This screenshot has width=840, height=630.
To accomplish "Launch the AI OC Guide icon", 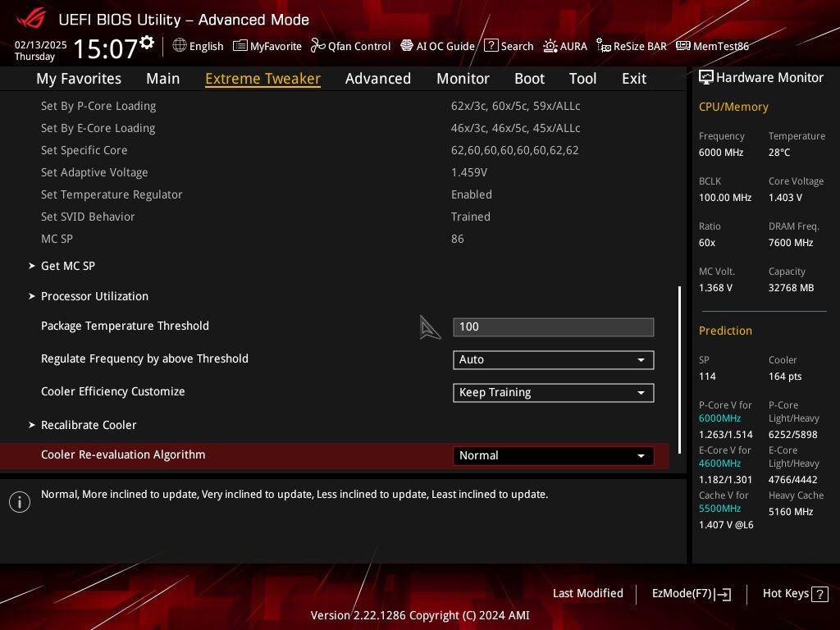I will [407, 46].
